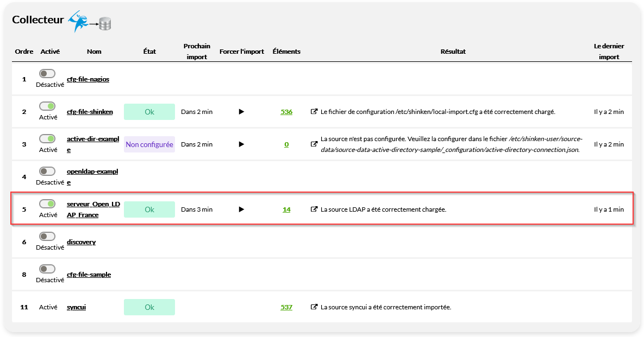Open external result icon for syncui
This screenshot has width=644, height=337.
[314, 307]
